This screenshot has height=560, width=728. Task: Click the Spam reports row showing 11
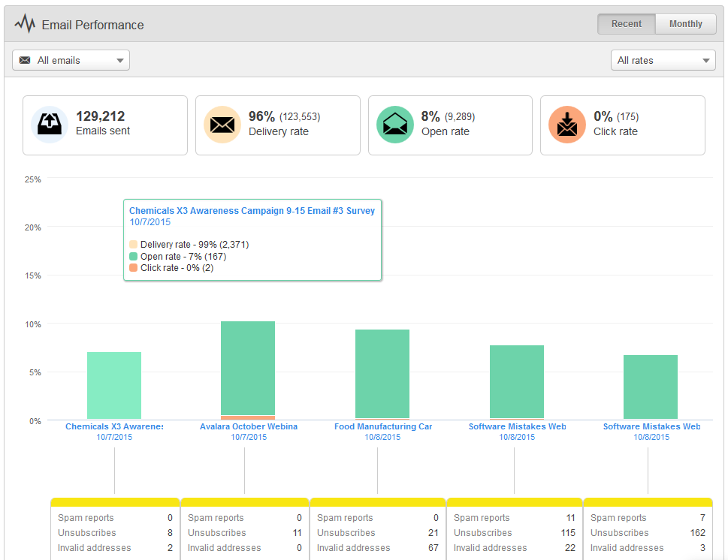click(514, 517)
